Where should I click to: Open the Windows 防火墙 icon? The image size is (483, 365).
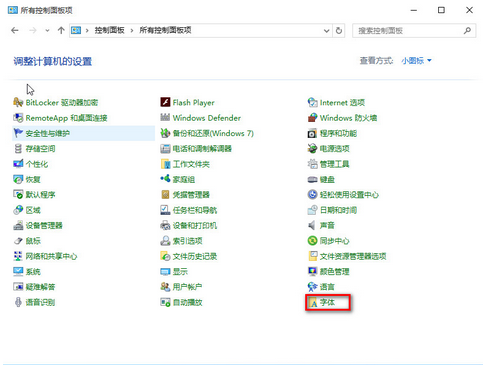click(312, 118)
